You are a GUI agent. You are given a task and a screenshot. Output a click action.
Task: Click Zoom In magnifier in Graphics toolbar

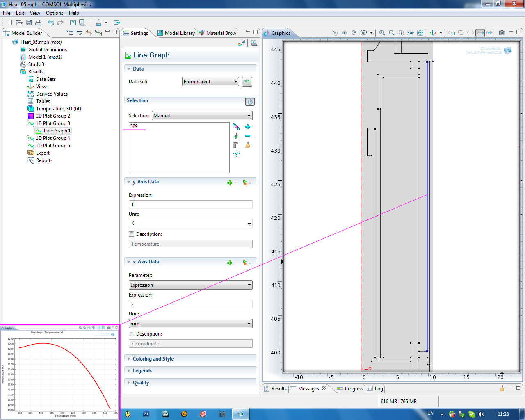click(382, 33)
